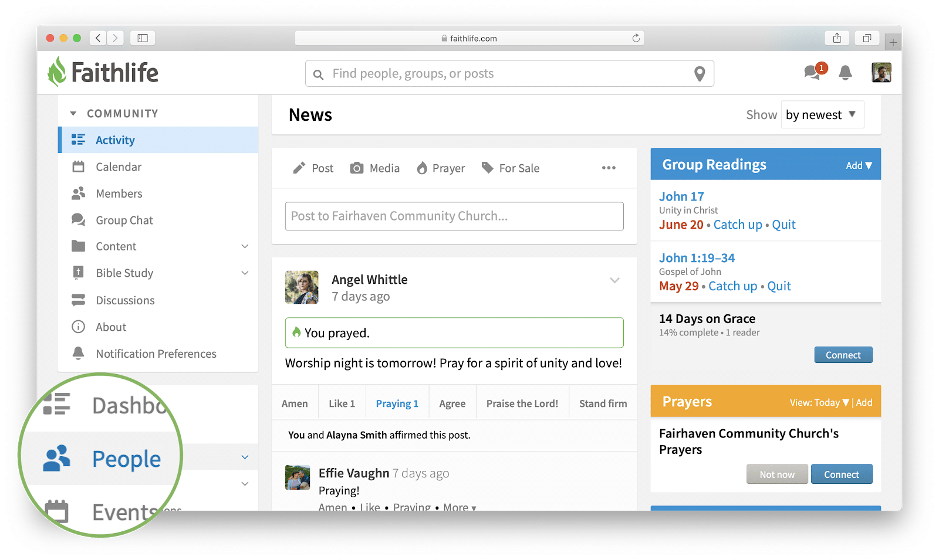Click the Safari share icon
939x560 pixels.
(837, 38)
